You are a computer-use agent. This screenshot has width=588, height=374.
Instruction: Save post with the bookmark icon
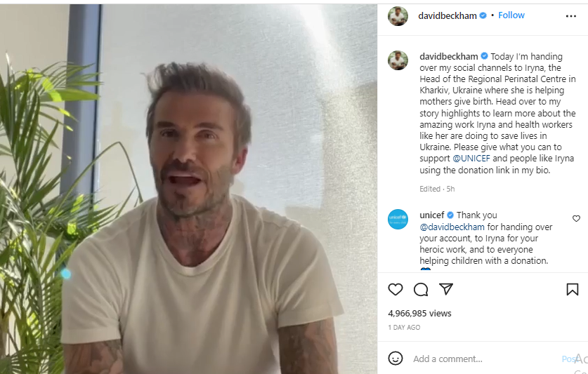click(x=573, y=289)
